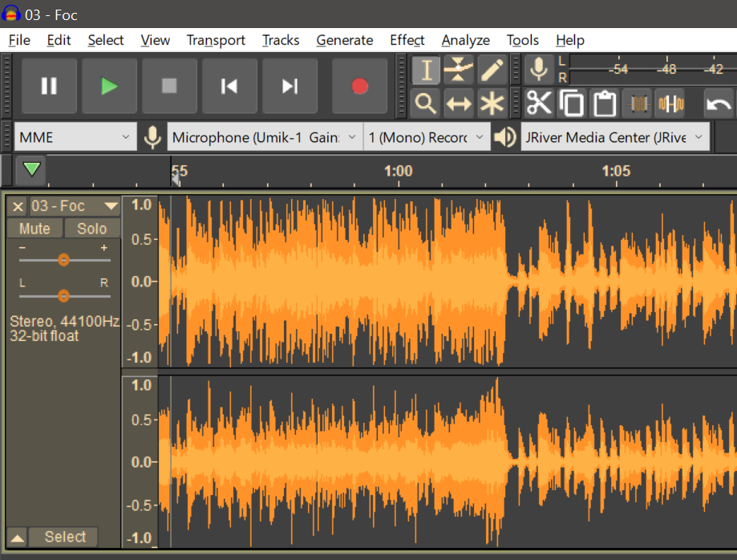Select the Envelope tool
This screenshot has width=737, height=560.
pos(458,70)
